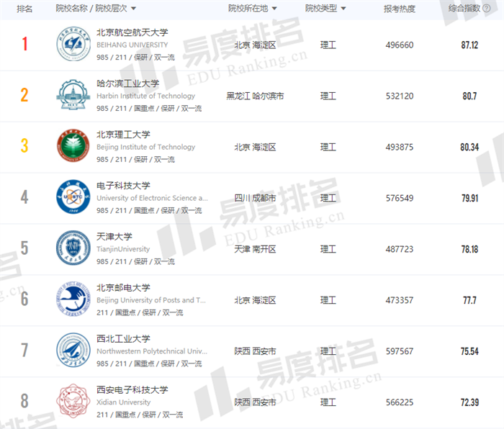Select heat value 487723

(x=400, y=249)
